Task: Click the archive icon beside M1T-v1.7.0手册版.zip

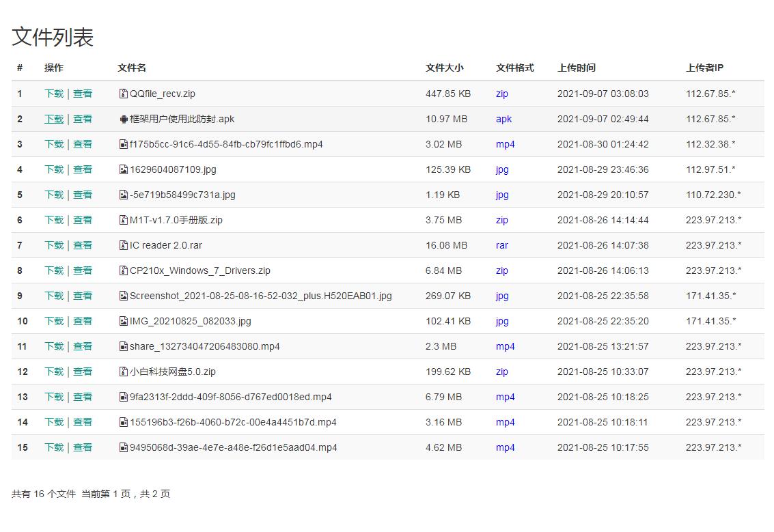Action: 124,220
